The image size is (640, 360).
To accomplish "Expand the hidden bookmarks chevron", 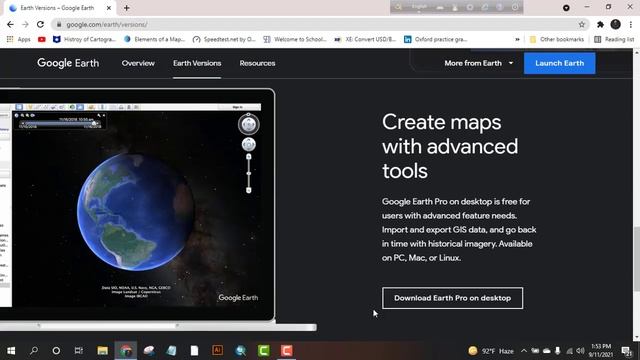I will pos(517,39).
